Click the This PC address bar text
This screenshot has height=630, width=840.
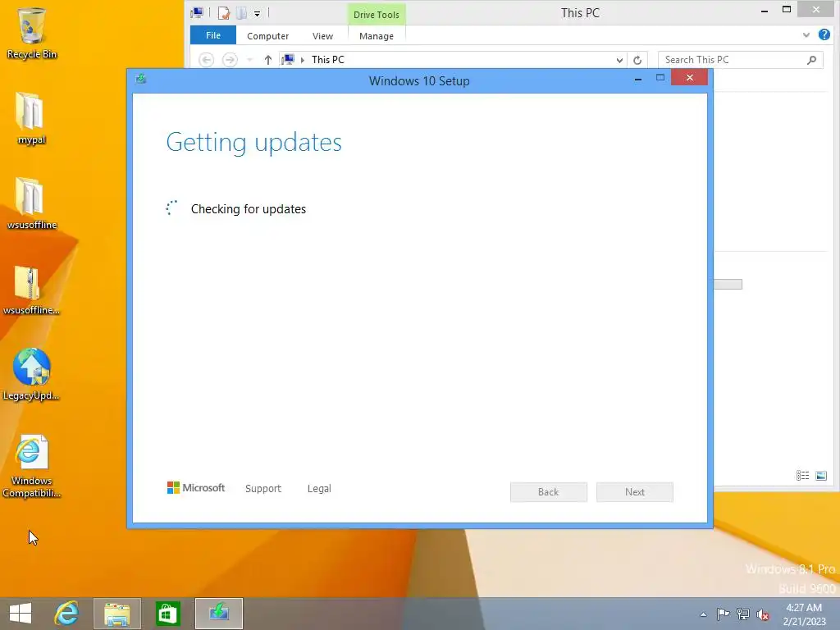(x=328, y=59)
